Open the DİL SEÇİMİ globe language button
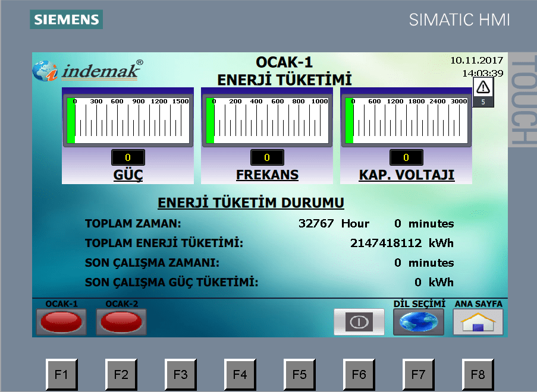The height and width of the screenshot is (392, 537). pos(419,322)
